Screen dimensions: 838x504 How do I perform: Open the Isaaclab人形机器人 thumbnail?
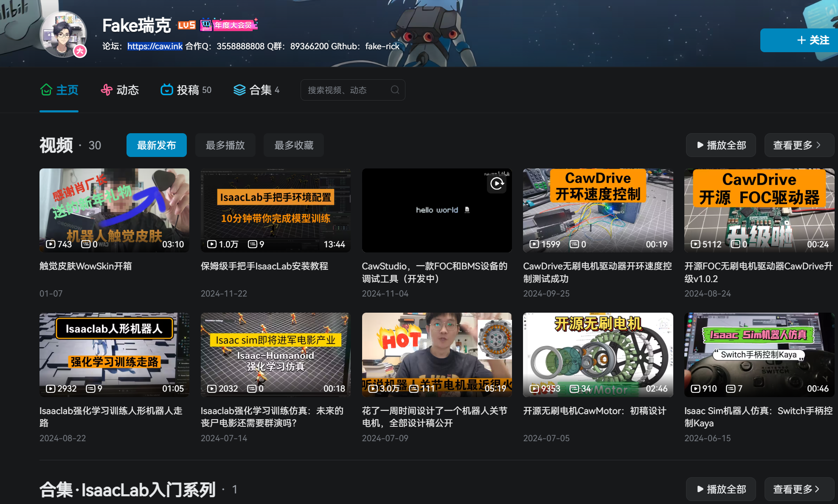pos(114,355)
